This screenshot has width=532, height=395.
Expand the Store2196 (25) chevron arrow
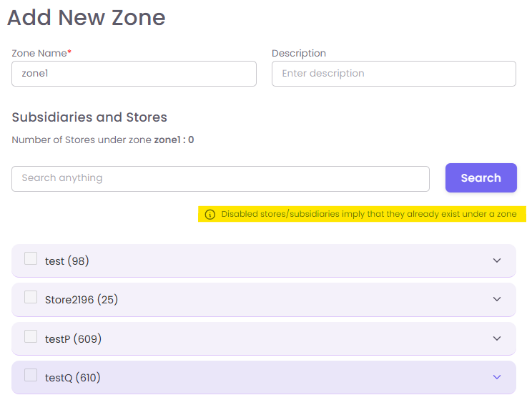click(x=498, y=299)
